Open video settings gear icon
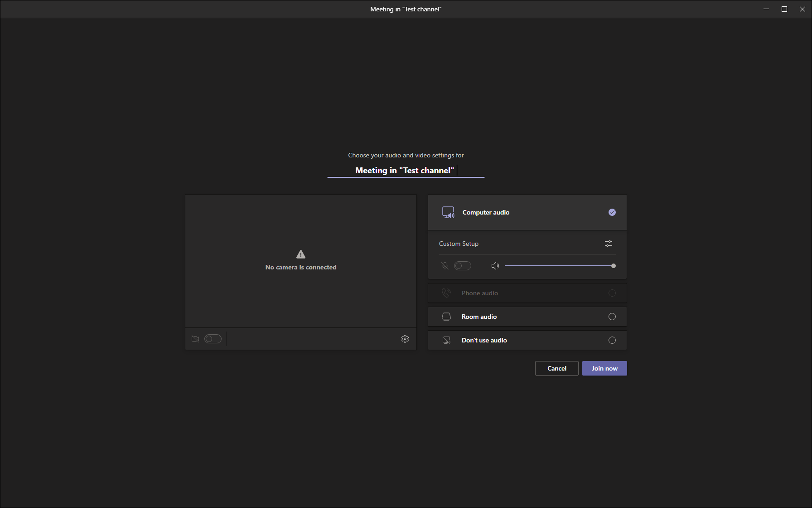812x508 pixels. pos(405,339)
